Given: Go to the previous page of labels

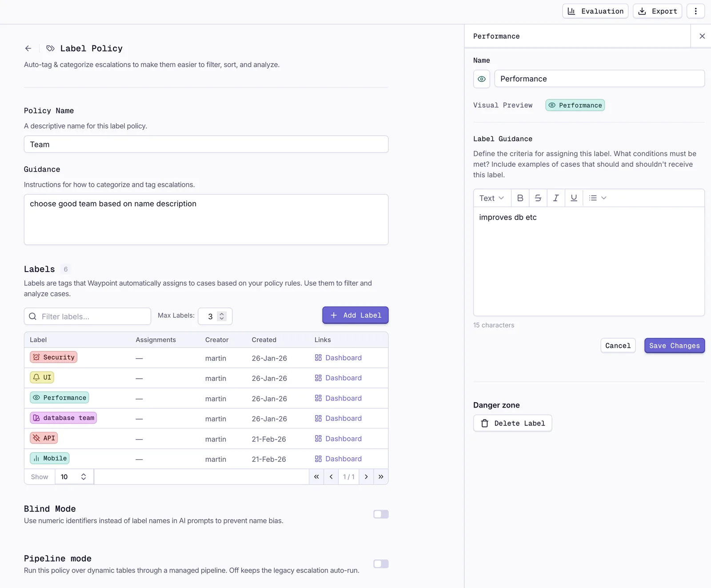Looking at the screenshot, I should (x=331, y=477).
